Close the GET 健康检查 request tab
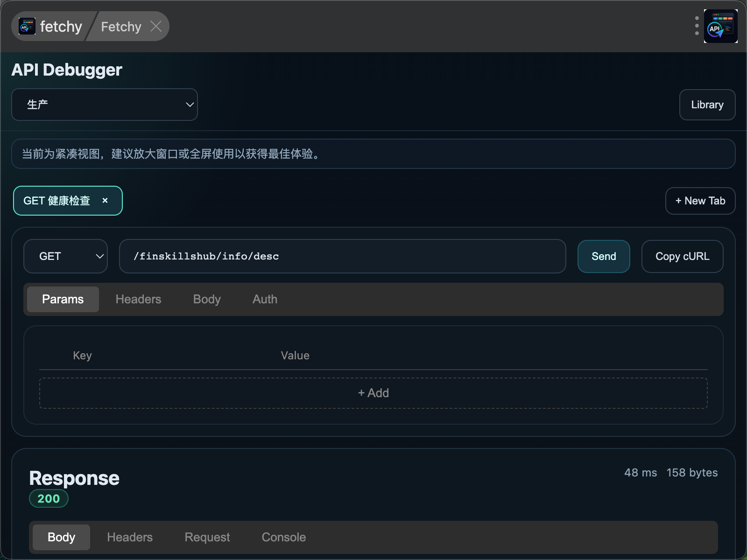This screenshot has height=560, width=747. tap(105, 201)
